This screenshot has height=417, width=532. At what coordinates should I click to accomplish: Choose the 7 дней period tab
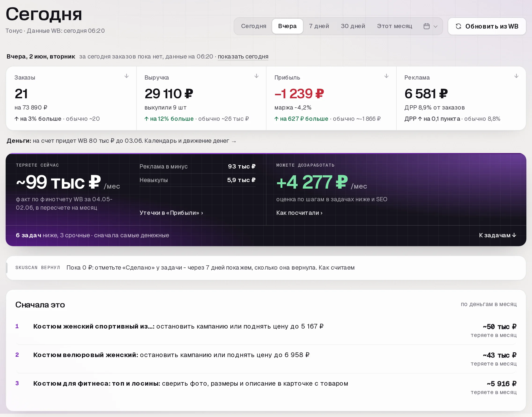tap(319, 26)
